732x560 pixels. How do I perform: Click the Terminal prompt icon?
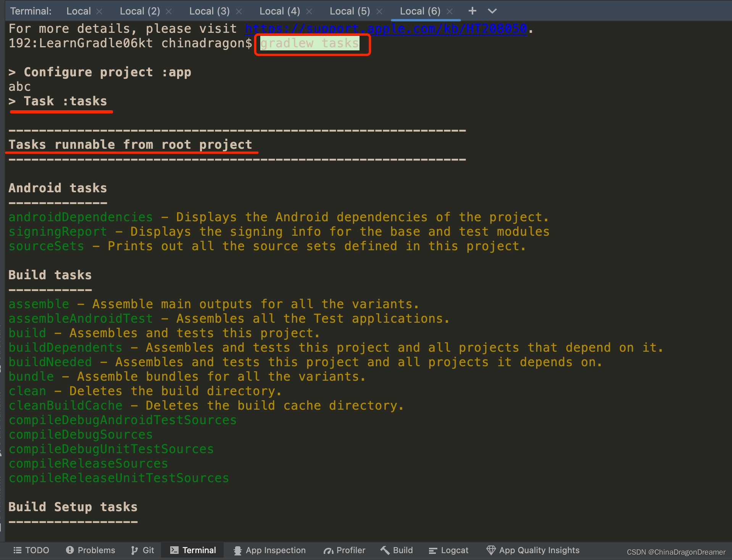174,550
